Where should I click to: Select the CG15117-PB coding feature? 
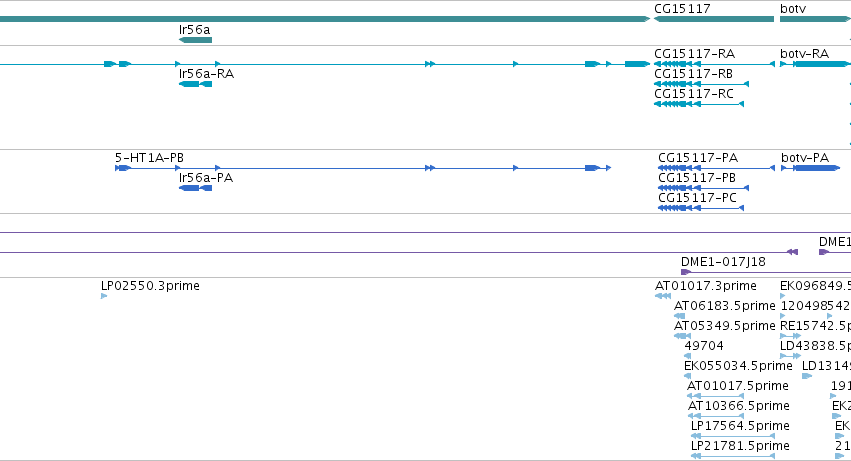click(x=703, y=188)
